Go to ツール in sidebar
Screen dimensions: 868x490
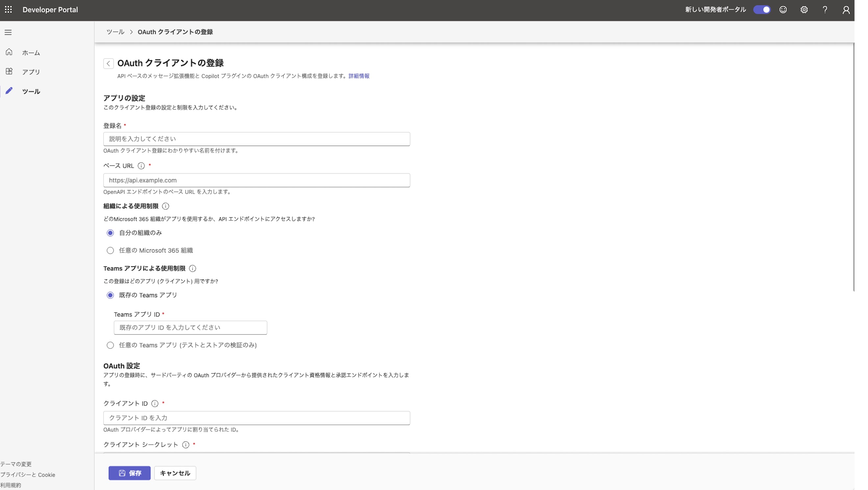(x=31, y=91)
